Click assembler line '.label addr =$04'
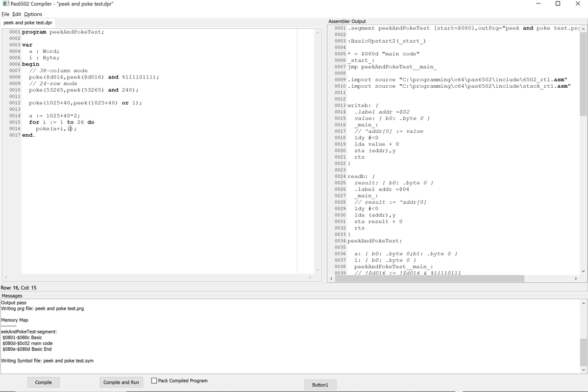This screenshot has height=392, width=588. pos(382,189)
